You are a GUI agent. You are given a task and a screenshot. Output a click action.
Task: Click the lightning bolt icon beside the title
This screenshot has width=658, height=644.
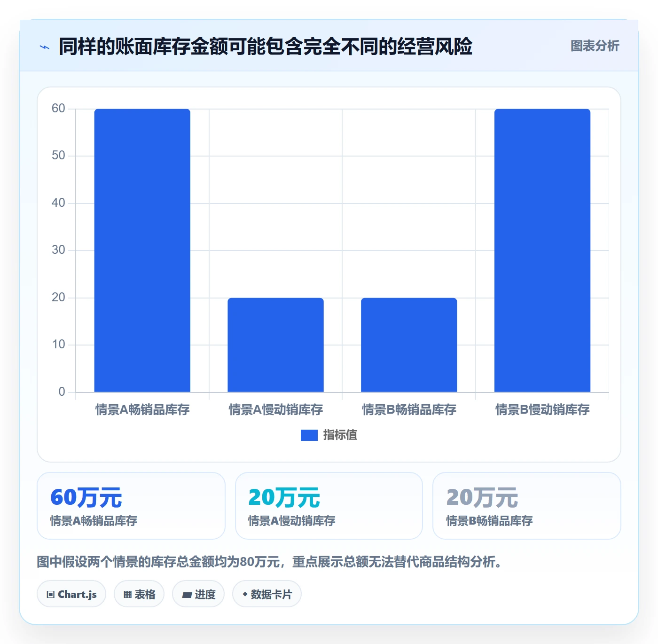pos(45,47)
